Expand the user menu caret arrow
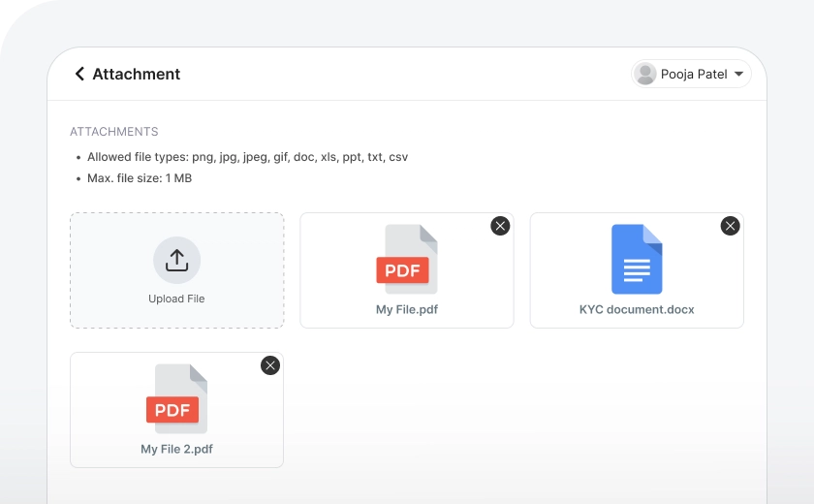The height and width of the screenshot is (504, 814). pyautogui.click(x=738, y=75)
